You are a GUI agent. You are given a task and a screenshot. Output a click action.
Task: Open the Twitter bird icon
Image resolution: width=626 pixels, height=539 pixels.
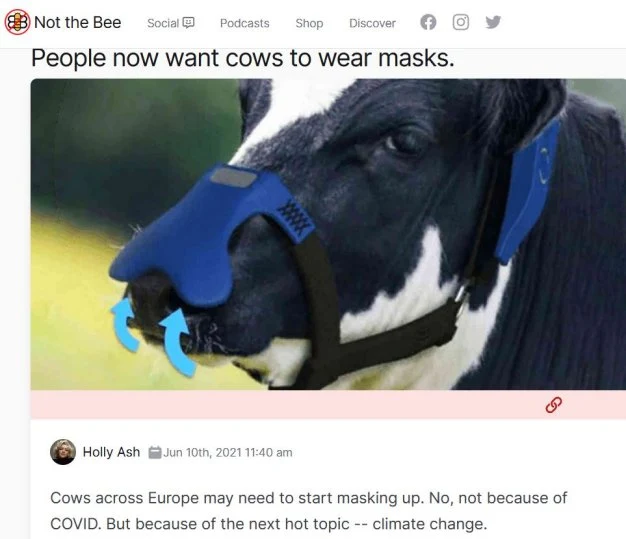(493, 22)
